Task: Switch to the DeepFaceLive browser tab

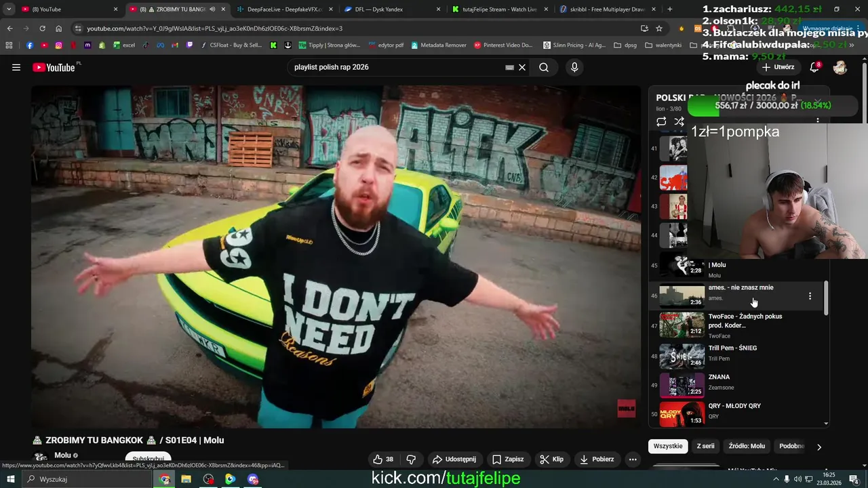Action: (284, 9)
